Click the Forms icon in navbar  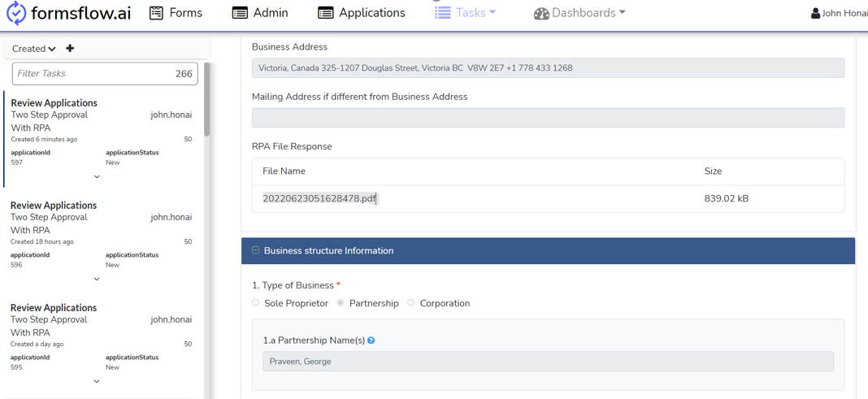point(156,13)
